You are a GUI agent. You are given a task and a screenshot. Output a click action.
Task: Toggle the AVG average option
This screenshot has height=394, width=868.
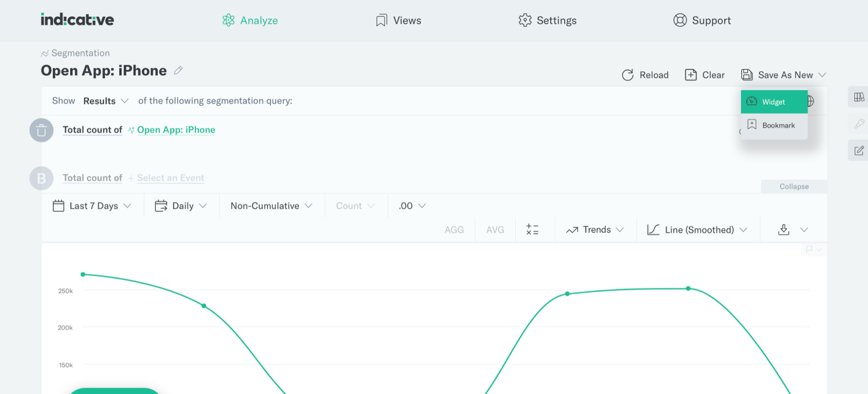coord(495,230)
